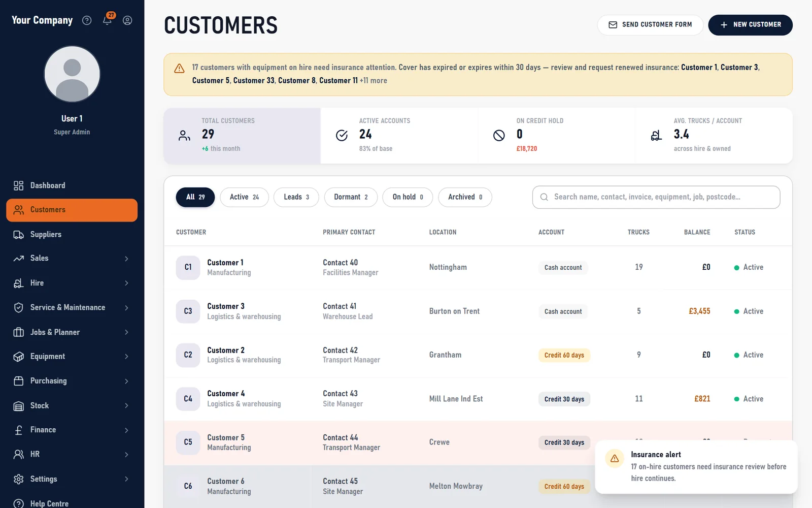Expand the Hire menu chevron
Viewport: 812px width, 508px height.
(126, 283)
